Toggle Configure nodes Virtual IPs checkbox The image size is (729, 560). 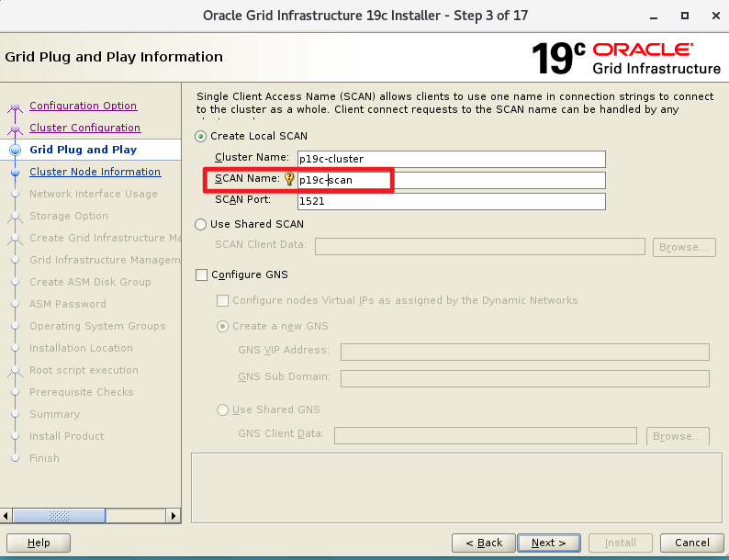coord(223,301)
